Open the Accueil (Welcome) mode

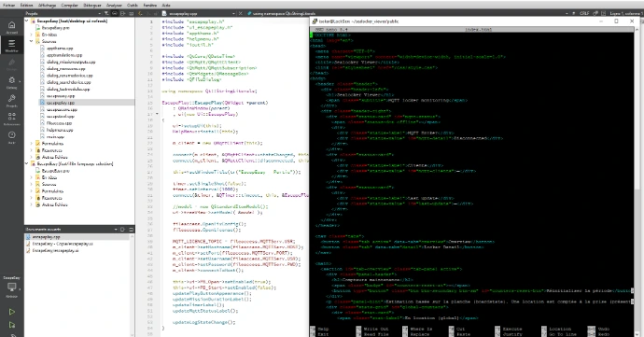11,27
